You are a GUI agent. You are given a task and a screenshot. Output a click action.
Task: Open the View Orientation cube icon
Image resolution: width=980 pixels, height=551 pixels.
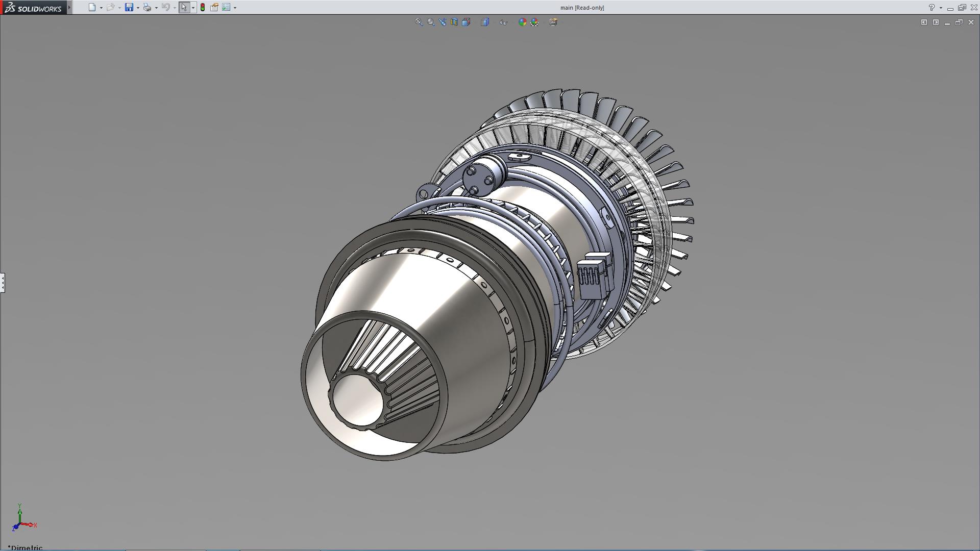[466, 22]
